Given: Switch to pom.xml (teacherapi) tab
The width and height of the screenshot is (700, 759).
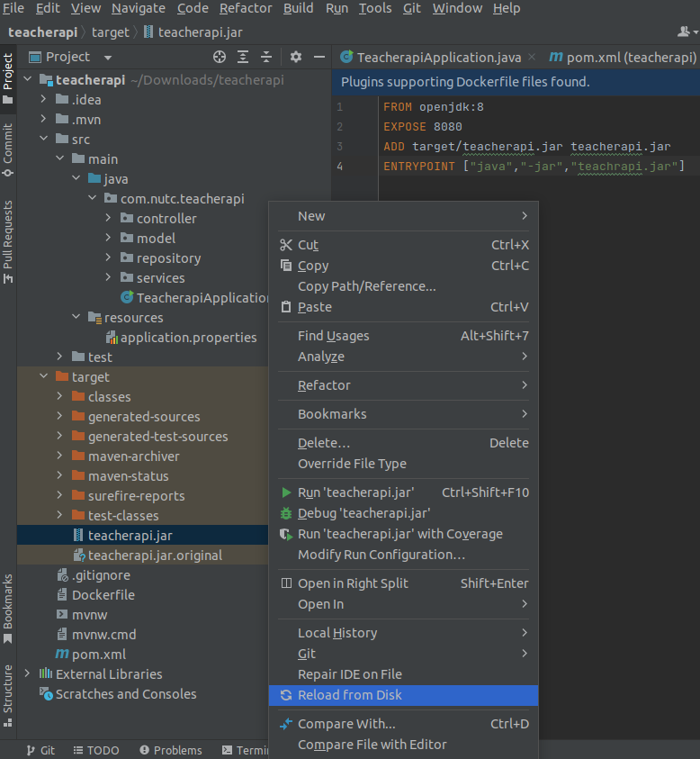Looking at the screenshot, I should pos(623,57).
